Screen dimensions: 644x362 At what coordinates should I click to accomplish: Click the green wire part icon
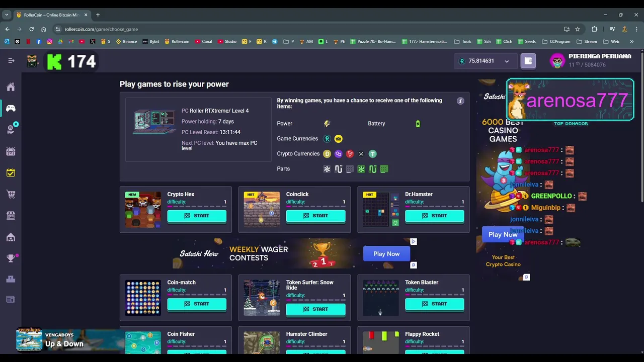(x=373, y=169)
